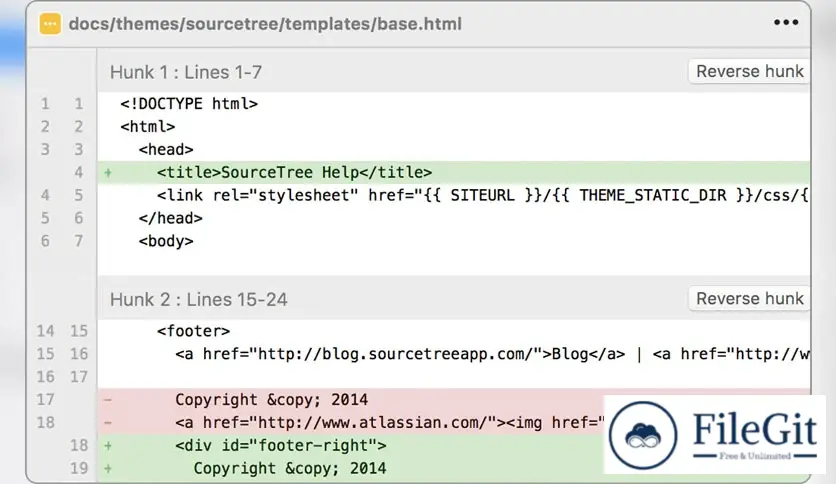Reverse hunk for Hunk 1 Lines 1-7
Viewport: 836px width, 484px height.
coord(750,71)
